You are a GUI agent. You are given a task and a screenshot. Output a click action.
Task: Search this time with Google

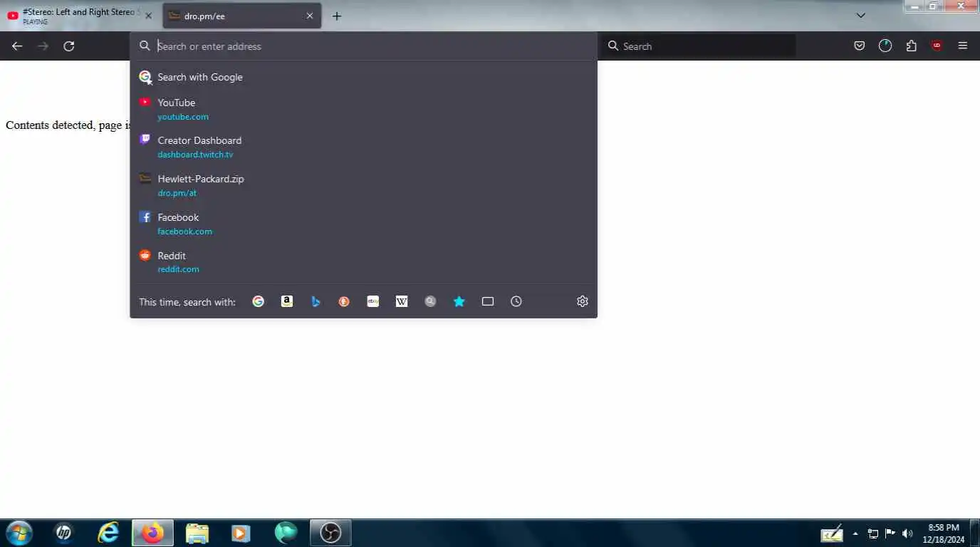click(259, 301)
